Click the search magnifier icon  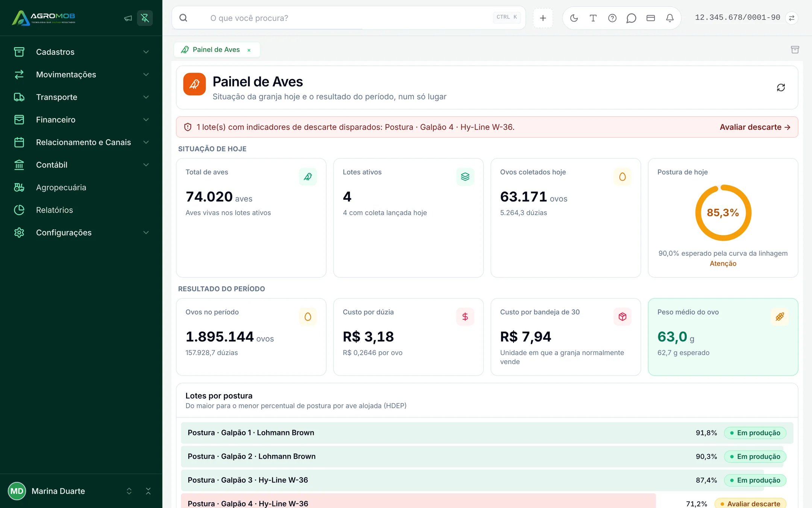[183, 18]
